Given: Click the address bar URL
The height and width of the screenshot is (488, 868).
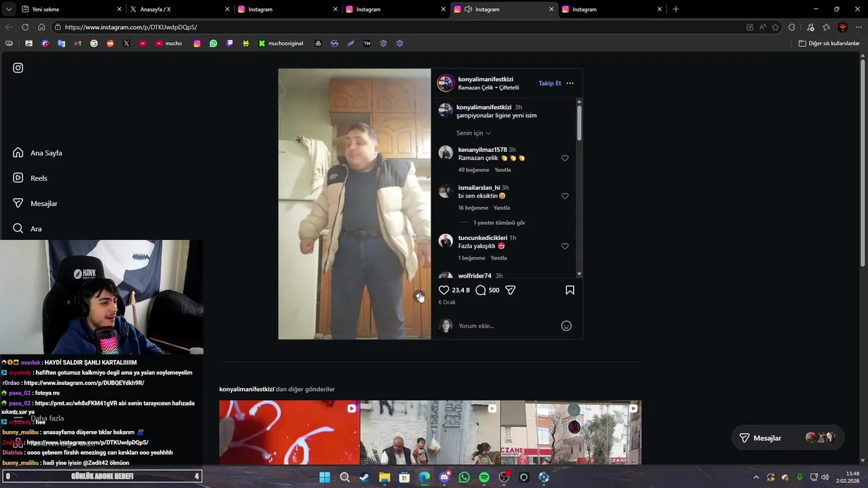Looking at the screenshot, I should [x=131, y=27].
